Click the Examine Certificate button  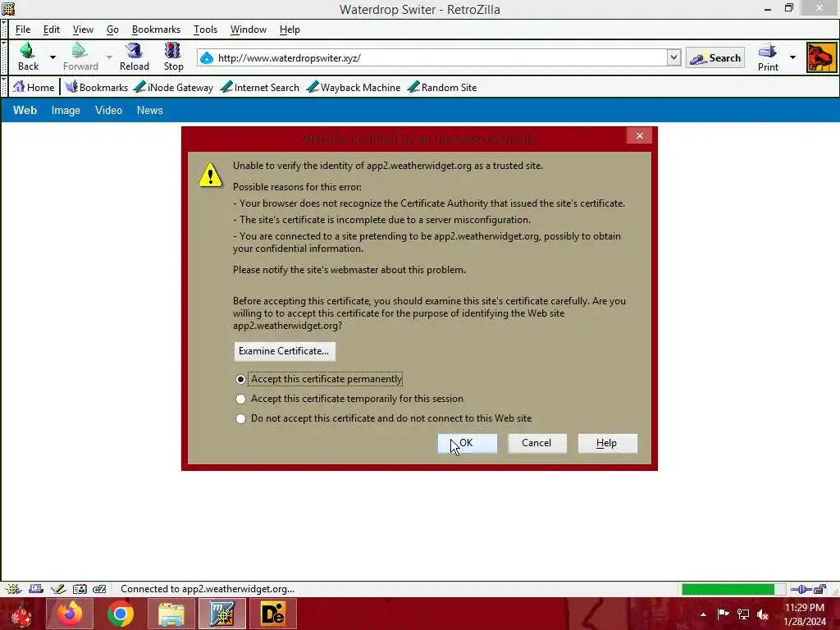(285, 351)
